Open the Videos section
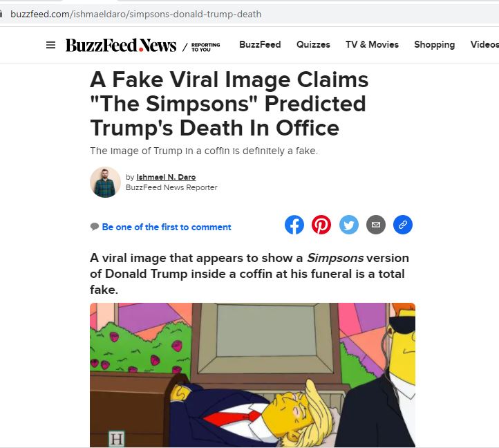 pos(484,44)
